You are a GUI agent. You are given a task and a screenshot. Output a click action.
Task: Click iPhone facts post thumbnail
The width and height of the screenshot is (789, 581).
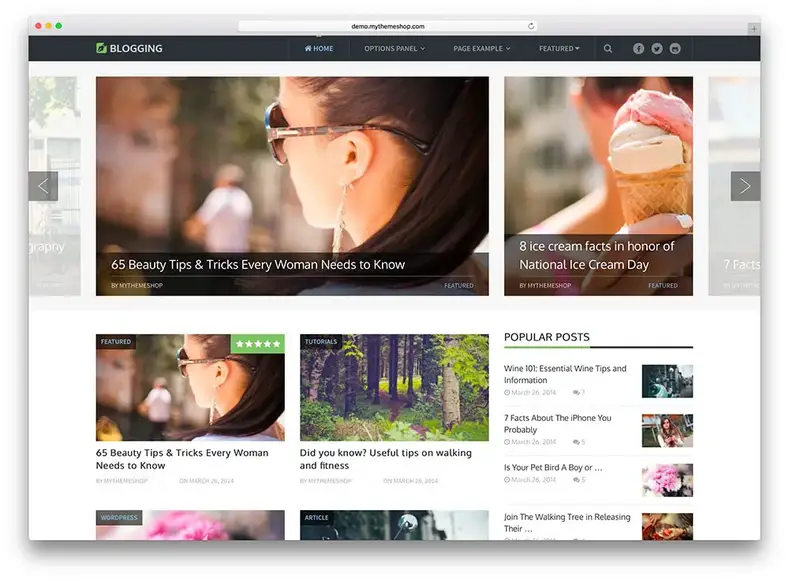(x=667, y=431)
